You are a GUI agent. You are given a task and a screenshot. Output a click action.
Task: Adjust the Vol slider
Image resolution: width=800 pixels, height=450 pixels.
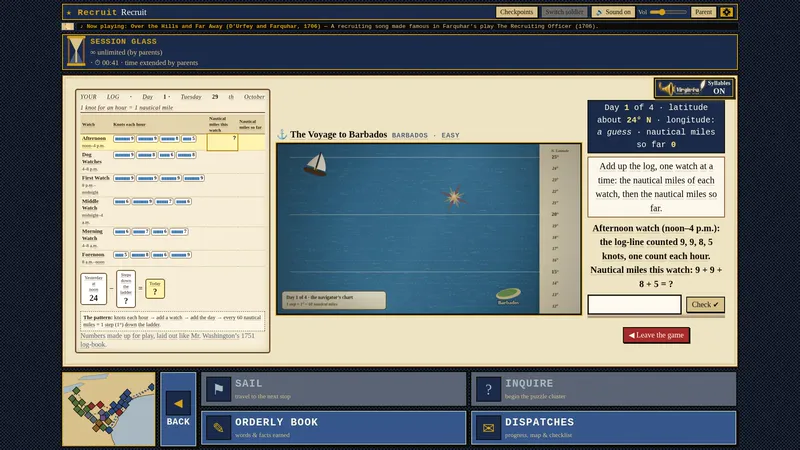click(x=668, y=12)
